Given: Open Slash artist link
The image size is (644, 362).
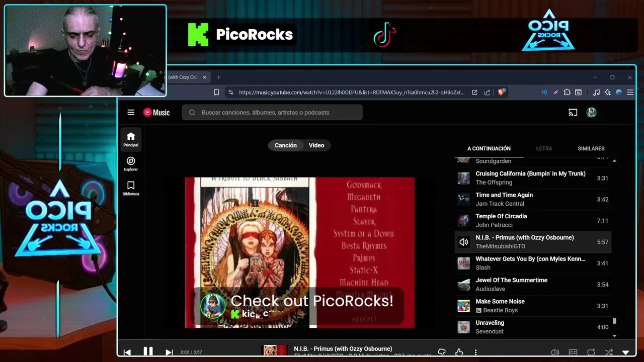Looking at the screenshot, I should click(x=483, y=267).
